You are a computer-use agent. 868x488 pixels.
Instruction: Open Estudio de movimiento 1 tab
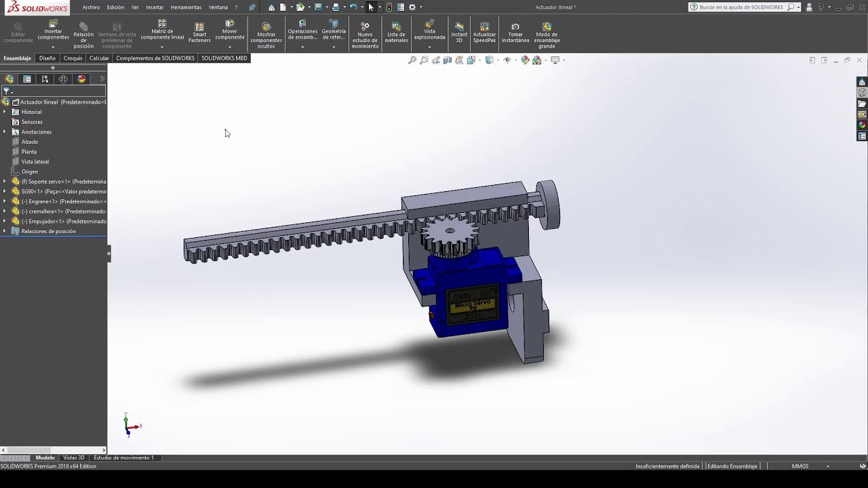pyautogui.click(x=123, y=457)
